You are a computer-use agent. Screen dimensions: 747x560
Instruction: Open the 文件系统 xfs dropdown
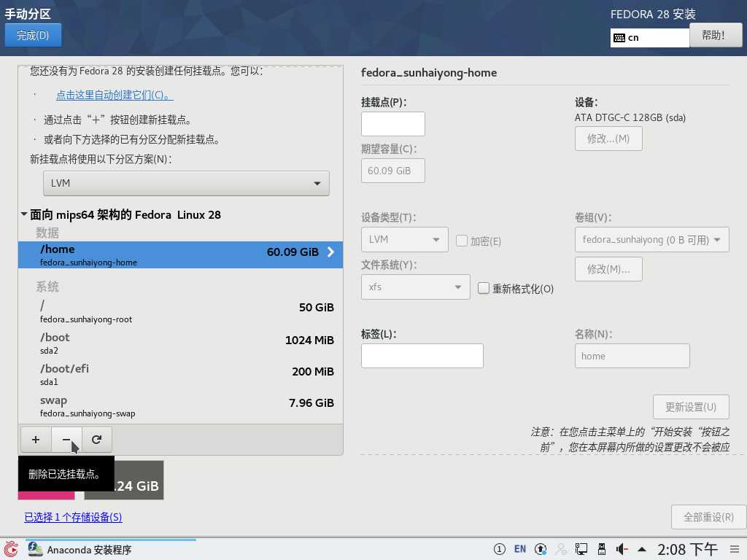coord(415,287)
